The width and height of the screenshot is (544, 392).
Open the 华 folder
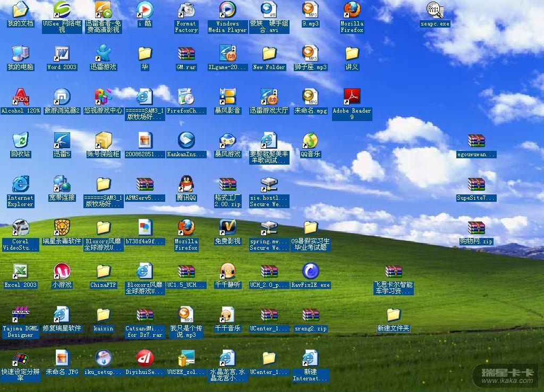(x=144, y=54)
